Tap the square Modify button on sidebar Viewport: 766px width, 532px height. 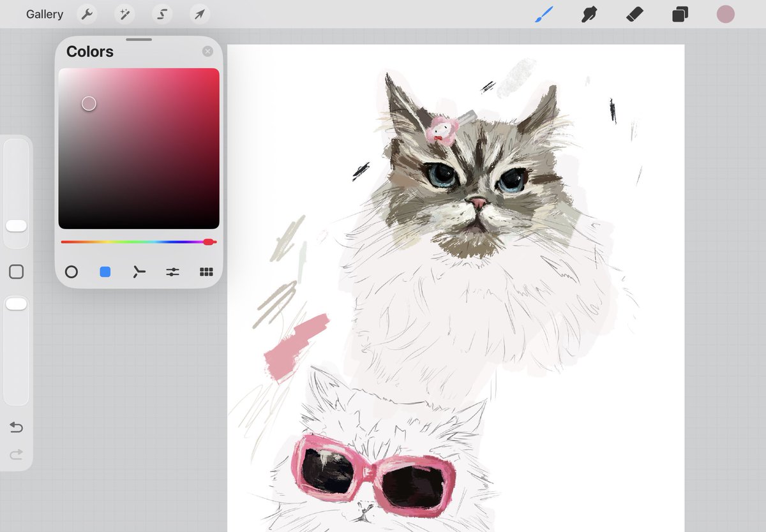pos(16,272)
